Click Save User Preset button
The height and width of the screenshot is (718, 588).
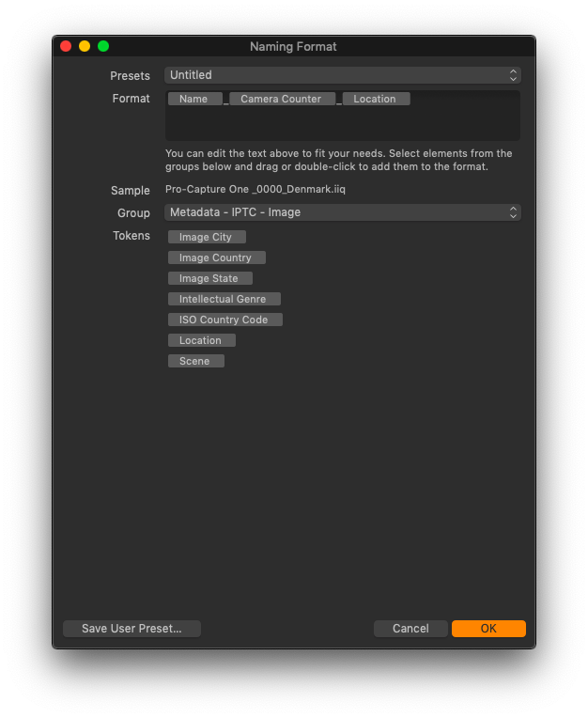pyautogui.click(x=132, y=629)
